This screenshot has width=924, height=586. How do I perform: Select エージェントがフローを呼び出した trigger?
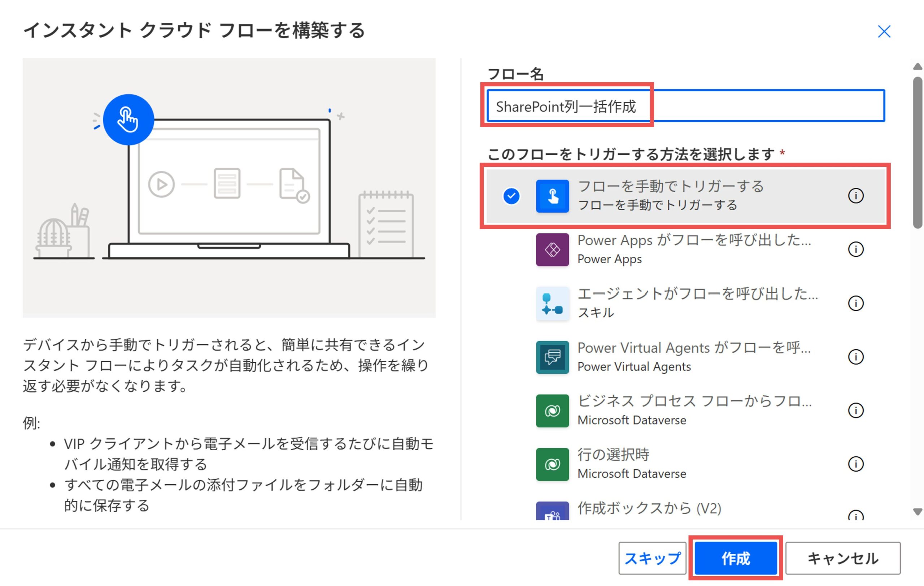click(698, 294)
